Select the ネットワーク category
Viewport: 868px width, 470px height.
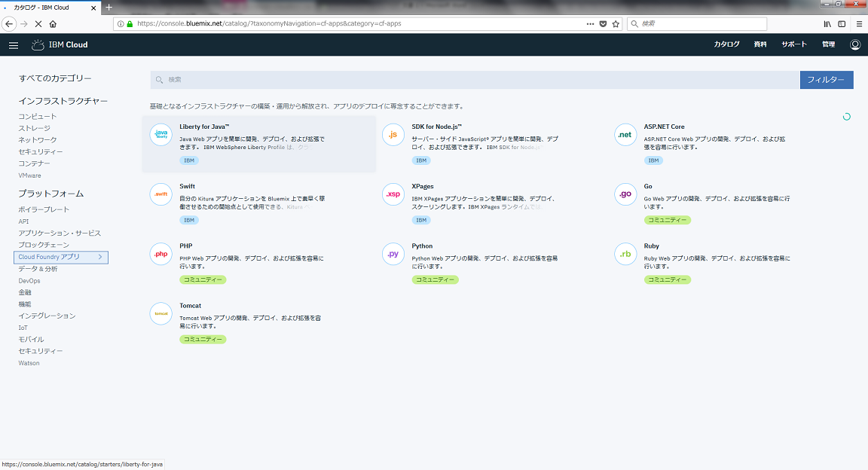pos(37,139)
